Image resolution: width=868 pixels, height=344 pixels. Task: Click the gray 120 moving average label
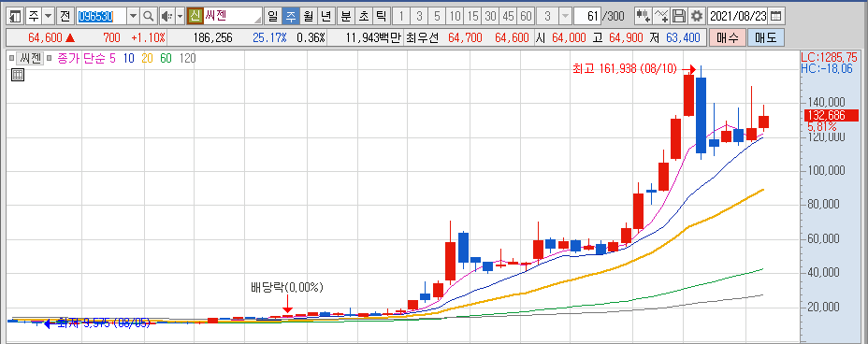click(187, 58)
